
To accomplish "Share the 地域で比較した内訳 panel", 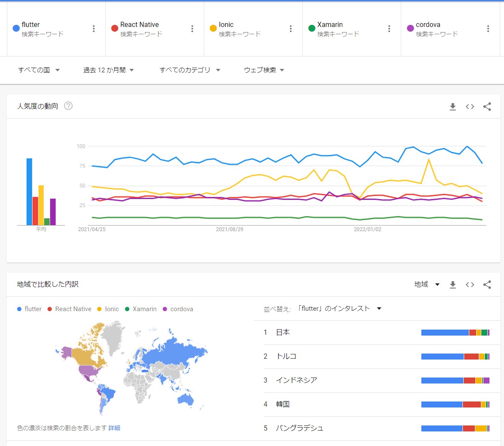I will point(487,284).
